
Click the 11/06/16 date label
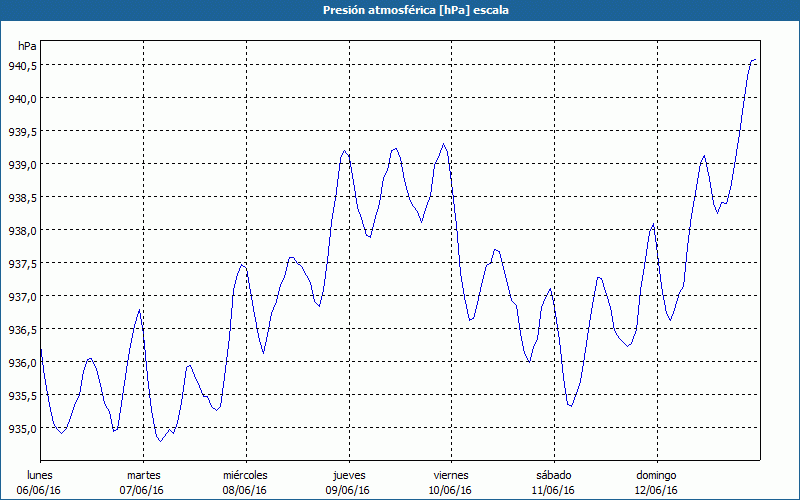pos(553,490)
